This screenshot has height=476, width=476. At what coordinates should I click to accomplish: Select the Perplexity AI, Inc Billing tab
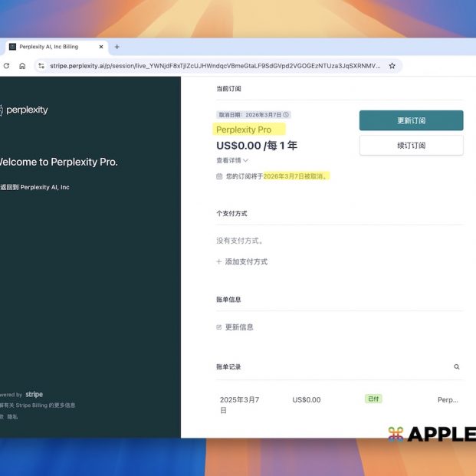[50, 47]
